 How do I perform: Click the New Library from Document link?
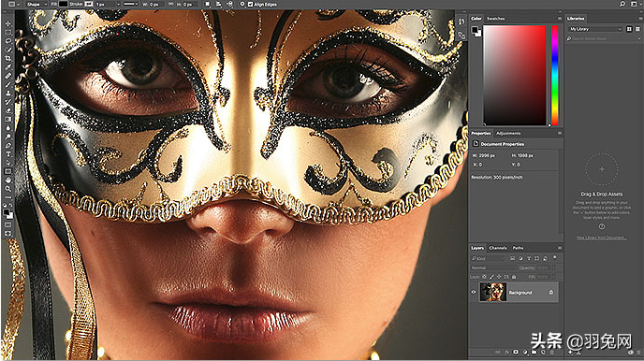(601, 238)
